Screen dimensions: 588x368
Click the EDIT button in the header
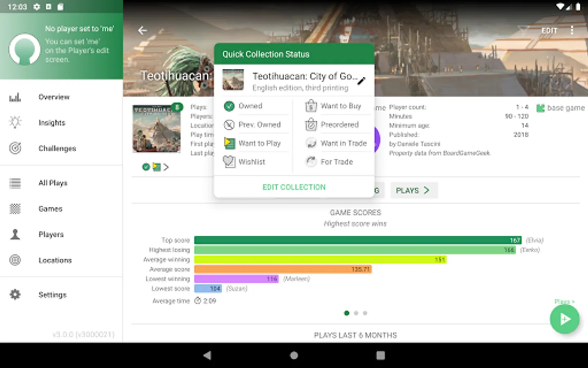549,31
